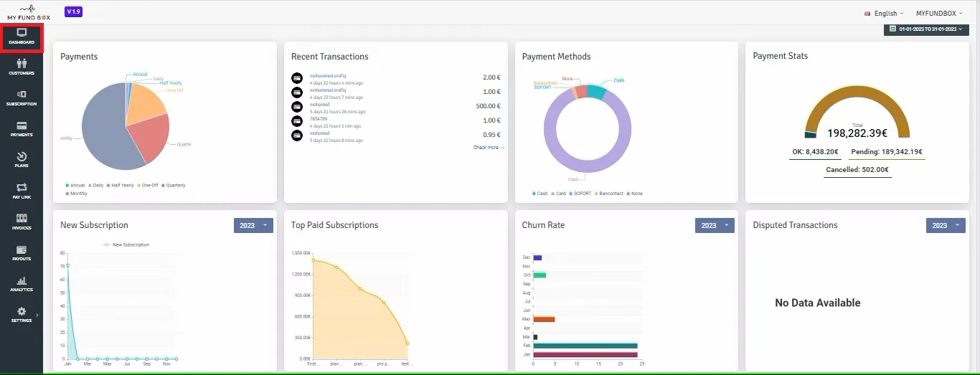This screenshot has width=980, height=375.
Task: Click the total 198,282.39€ value
Action: pyautogui.click(x=857, y=133)
